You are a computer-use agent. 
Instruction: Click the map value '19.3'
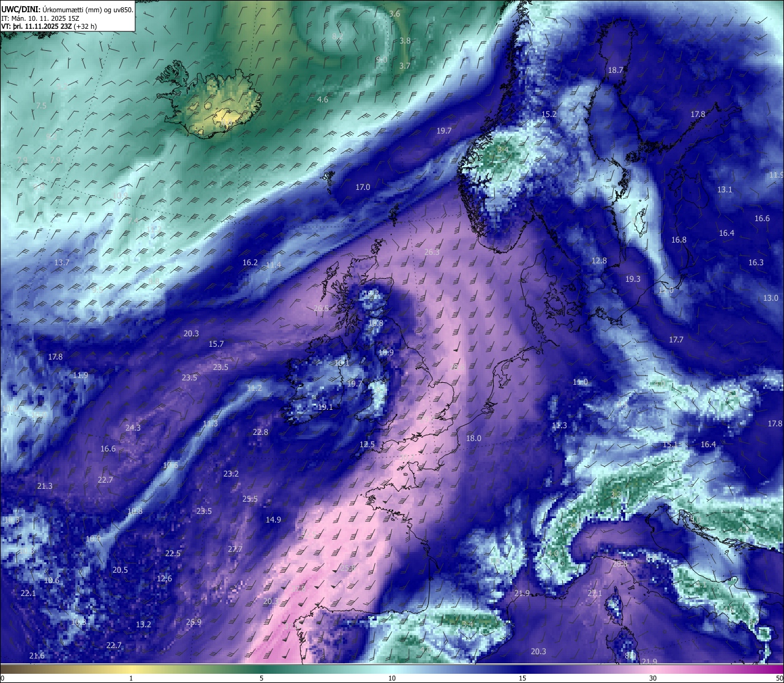[633, 279]
